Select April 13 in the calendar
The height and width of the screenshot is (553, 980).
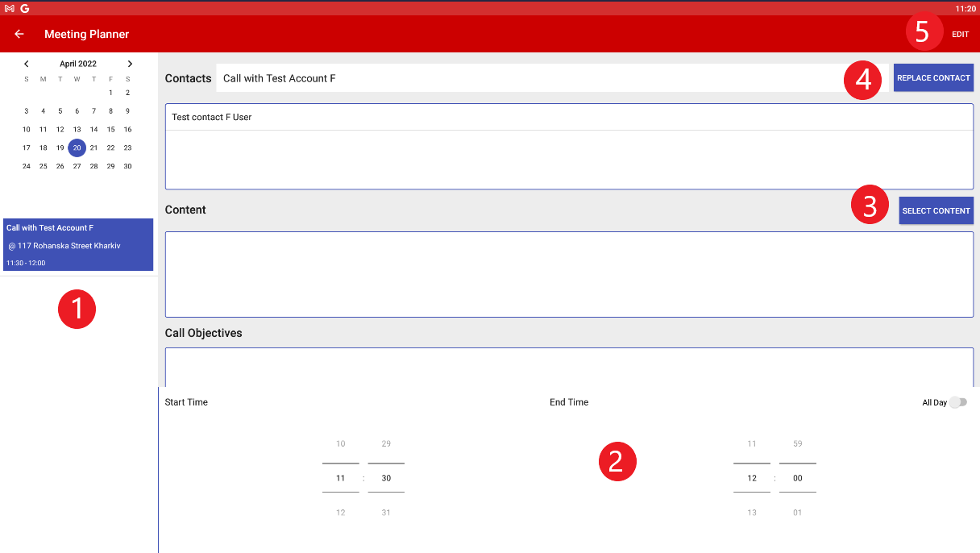click(x=77, y=129)
